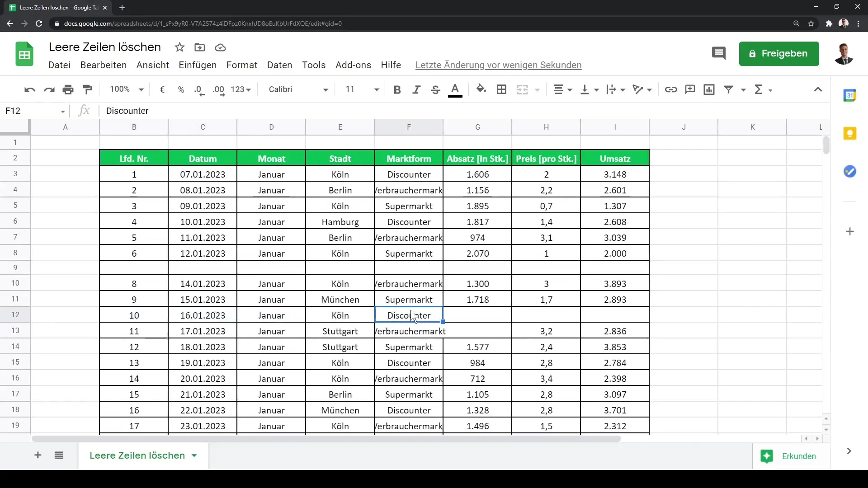Open horizontal align dropdown
The image size is (868, 488).
click(563, 89)
